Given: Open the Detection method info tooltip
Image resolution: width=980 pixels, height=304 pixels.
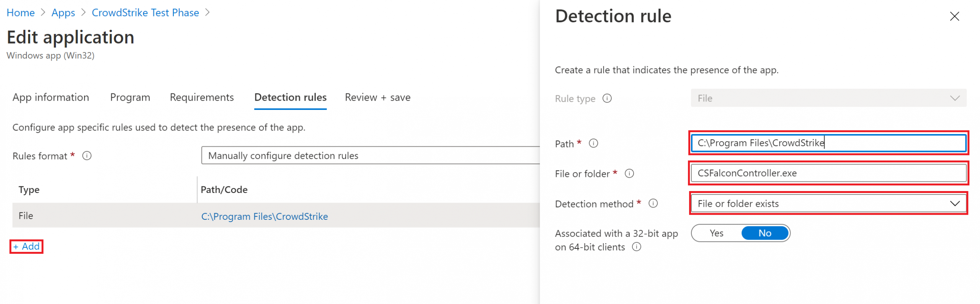Looking at the screenshot, I should click(653, 204).
